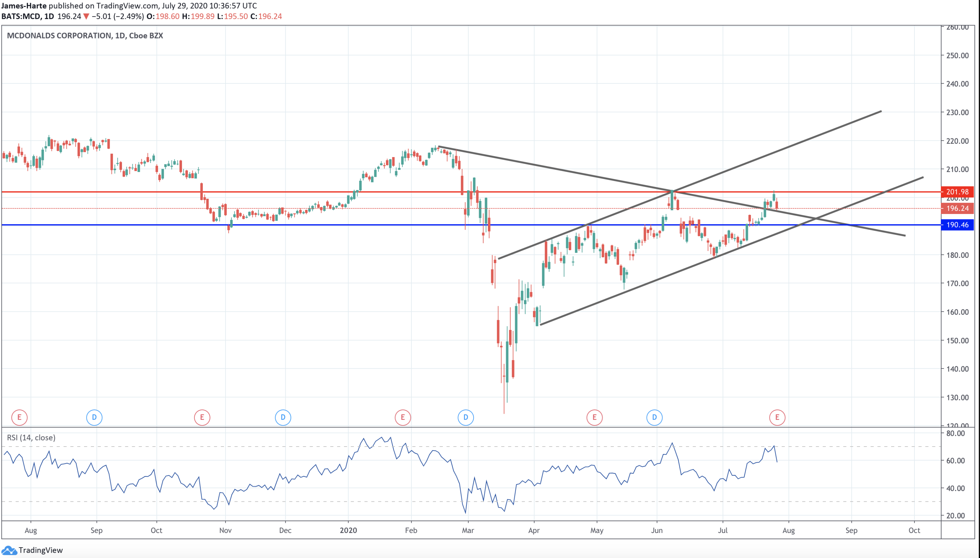Click the first earnings marker near August 2019

[x=19, y=417]
